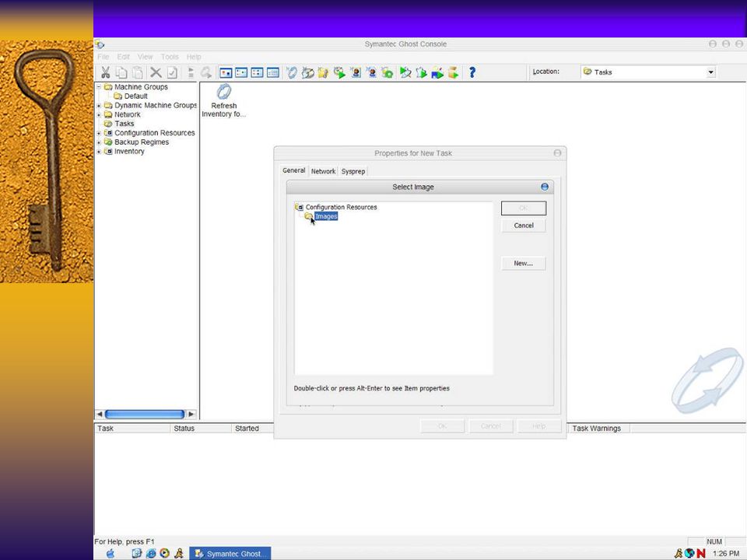Expand the Backup Regimes tree node
This screenshot has width=747, height=560.
coord(99,142)
